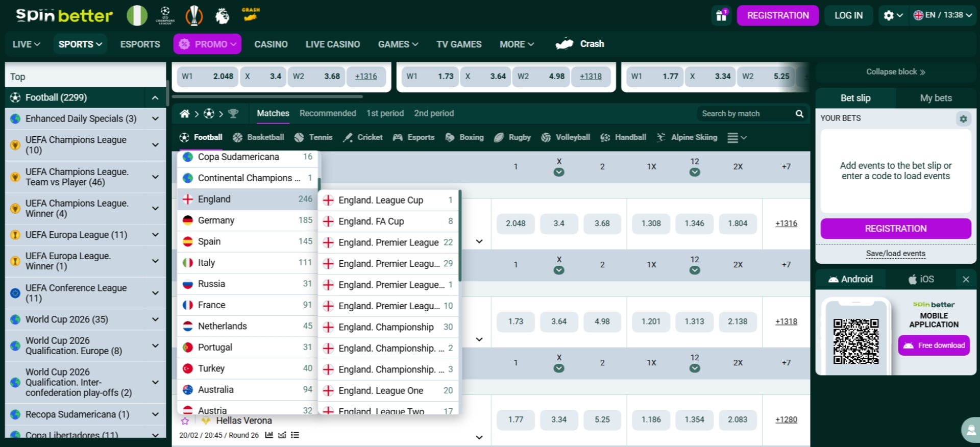
Task: Click Free download button
Action: pos(934,345)
